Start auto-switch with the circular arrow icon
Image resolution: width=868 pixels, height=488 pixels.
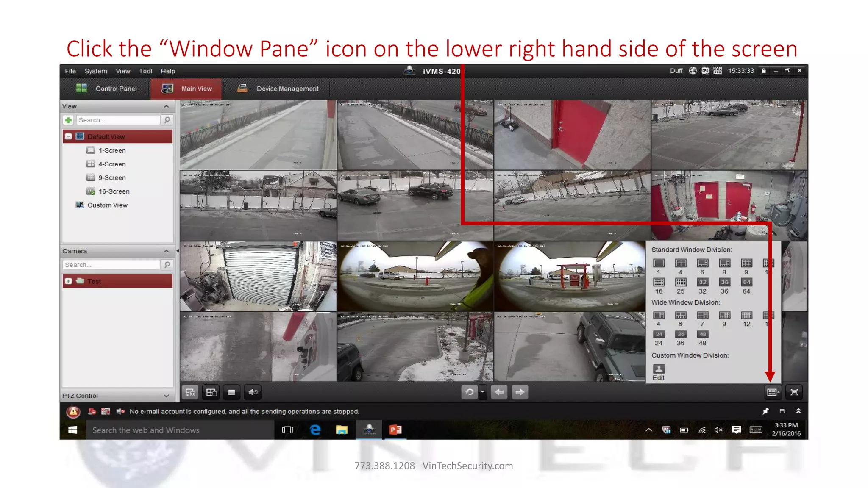[470, 392]
